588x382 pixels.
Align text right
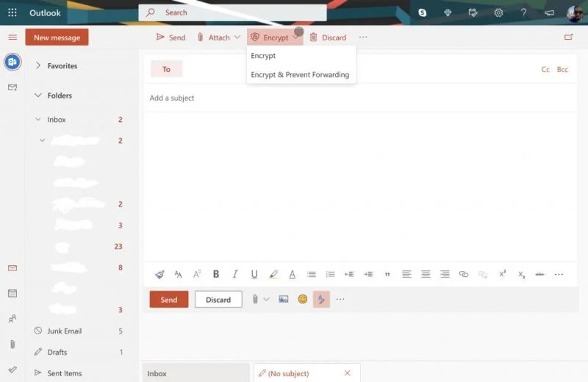(445, 275)
